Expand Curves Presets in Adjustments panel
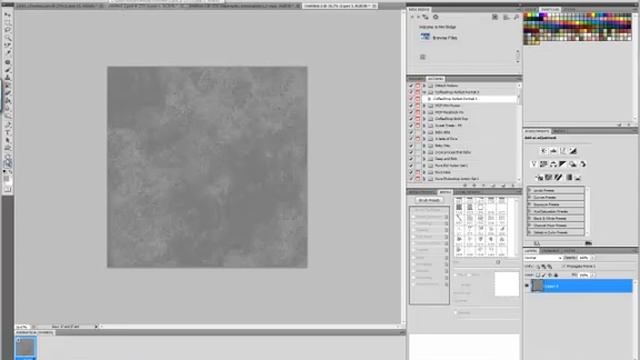640x360 pixels. coord(530,197)
